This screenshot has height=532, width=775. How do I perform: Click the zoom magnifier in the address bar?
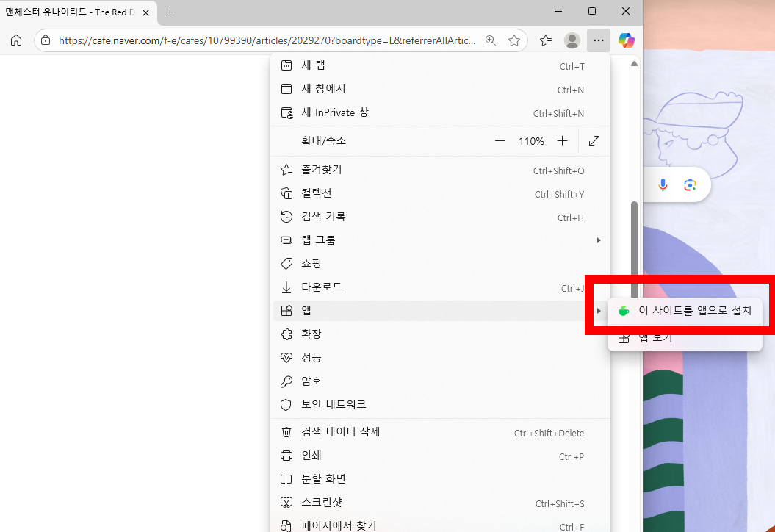[491, 40]
